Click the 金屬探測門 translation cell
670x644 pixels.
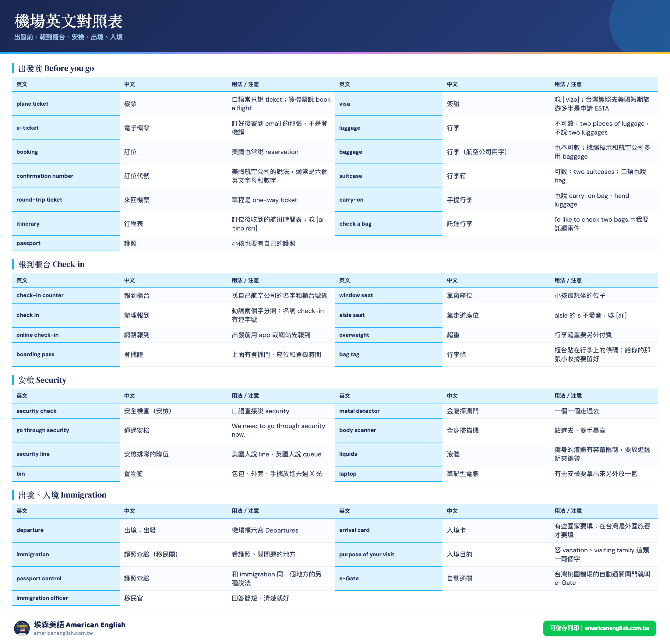coord(496,411)
